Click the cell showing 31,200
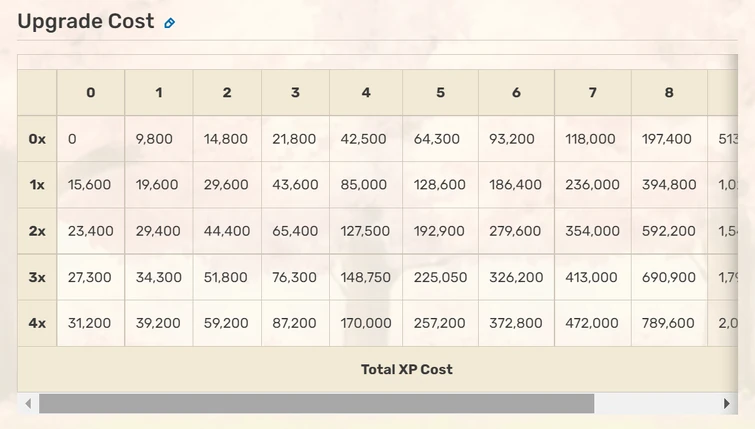The width and height of the screenshot is (755, 429). (x=90, y=323)
